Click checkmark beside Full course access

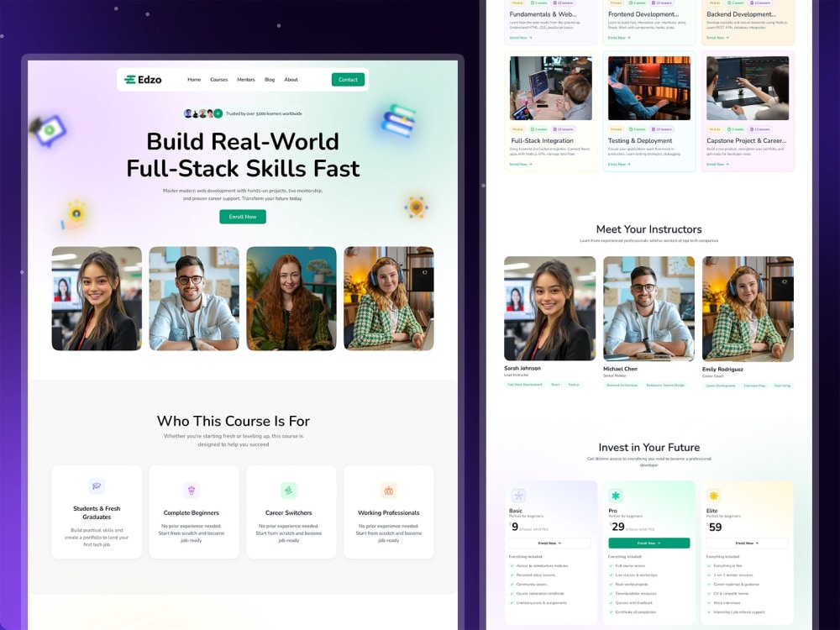(611, 565)
